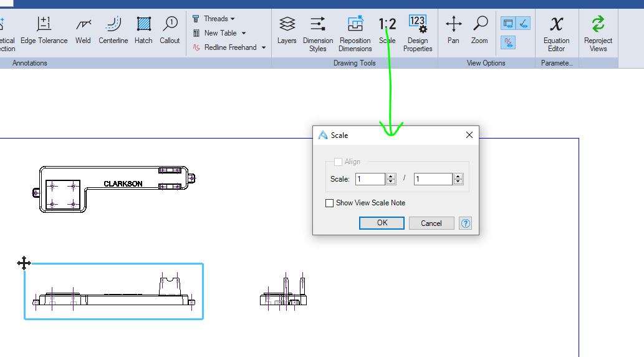Open Design Properties
Screen dimensions: 644x357
tap(418, 34)
